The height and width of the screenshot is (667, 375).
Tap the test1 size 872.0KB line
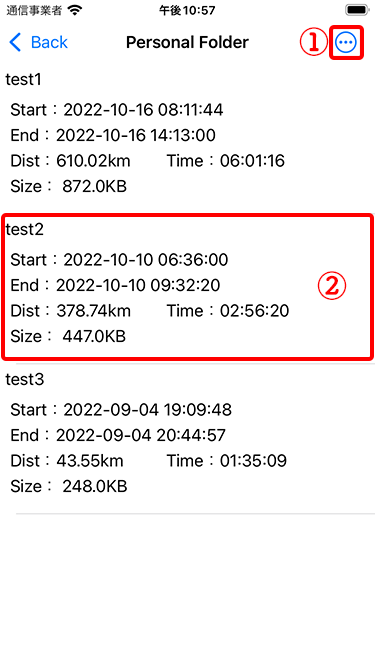(68, 186)
